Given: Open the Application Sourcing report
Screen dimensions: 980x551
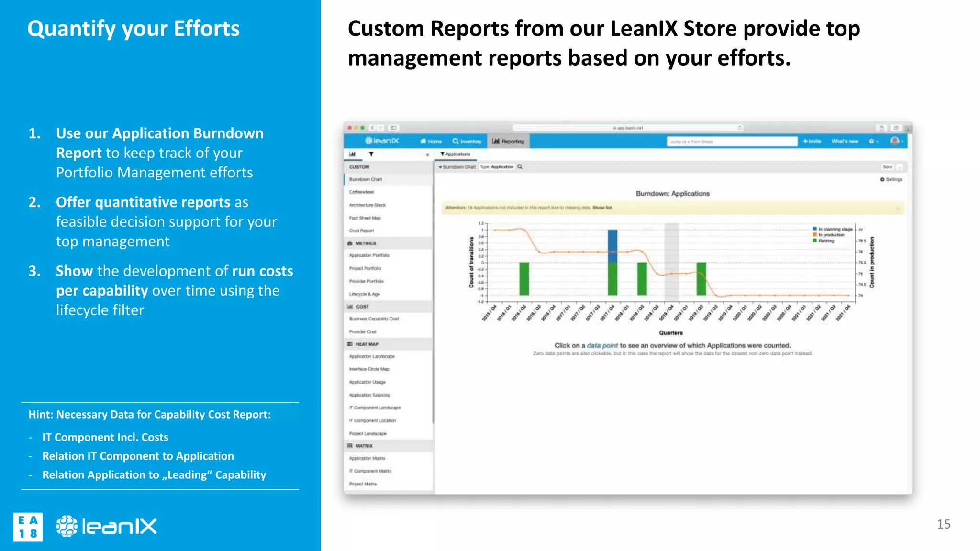Looking at the screenshot, I should tap(369, 395).
